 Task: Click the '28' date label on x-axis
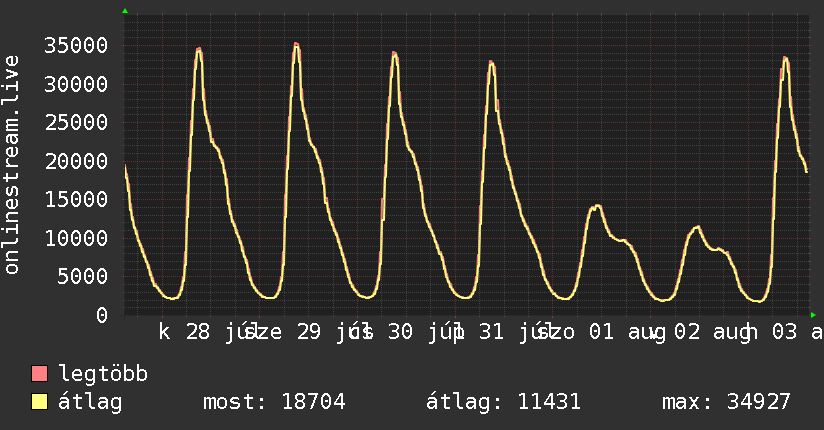click(x=198, y=332)
